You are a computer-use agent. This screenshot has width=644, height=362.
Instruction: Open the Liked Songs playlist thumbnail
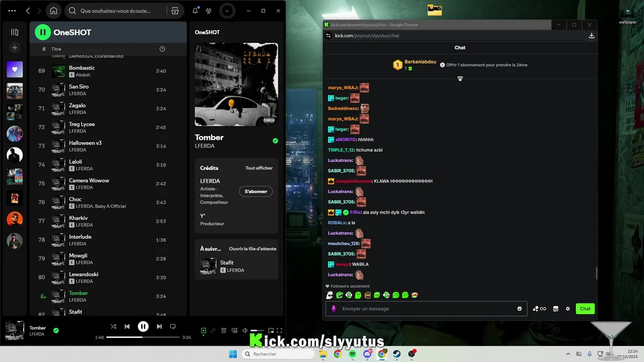[x=15, y=69]
